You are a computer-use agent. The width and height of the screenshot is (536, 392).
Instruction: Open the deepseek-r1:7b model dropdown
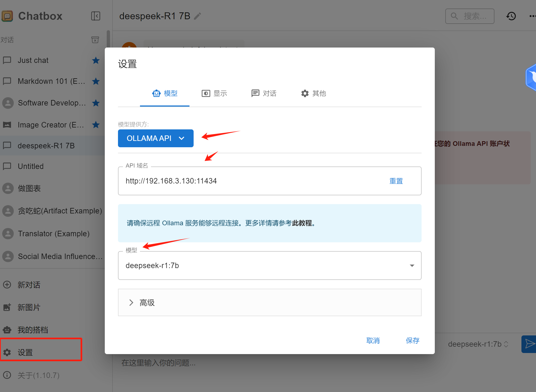[270, 266]
